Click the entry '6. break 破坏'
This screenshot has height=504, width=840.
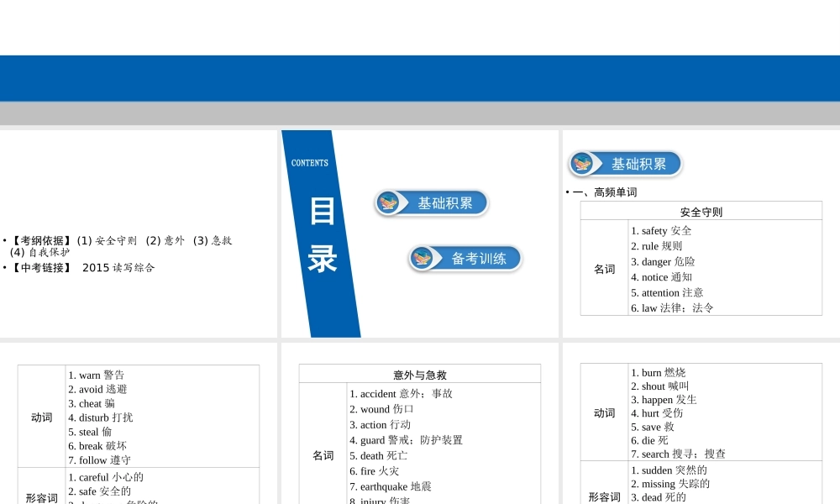click(97, 445)
